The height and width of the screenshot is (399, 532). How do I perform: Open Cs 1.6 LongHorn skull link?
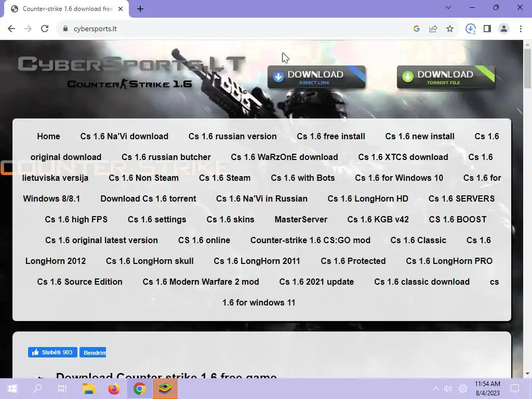pyautogui.click(x=150, y=261)
